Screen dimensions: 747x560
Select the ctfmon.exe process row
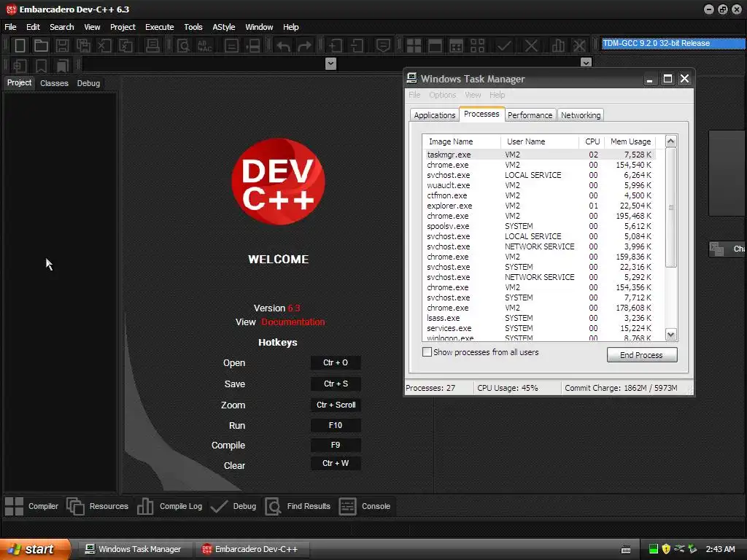[x=539, y=195]
